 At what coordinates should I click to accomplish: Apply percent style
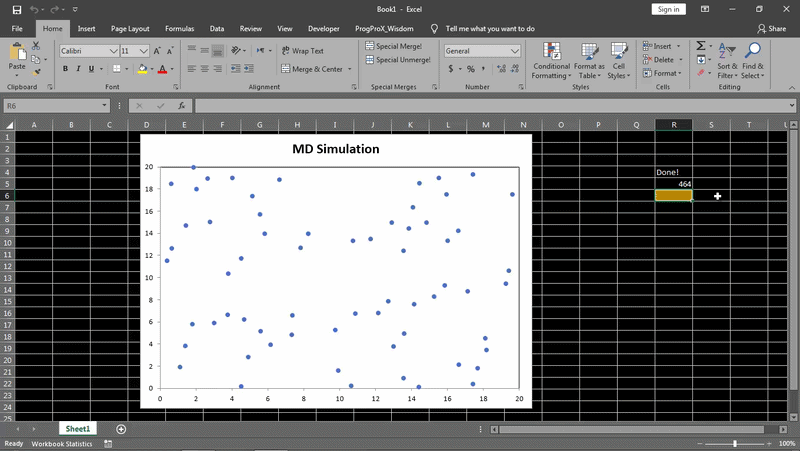[x=470, y=68]
